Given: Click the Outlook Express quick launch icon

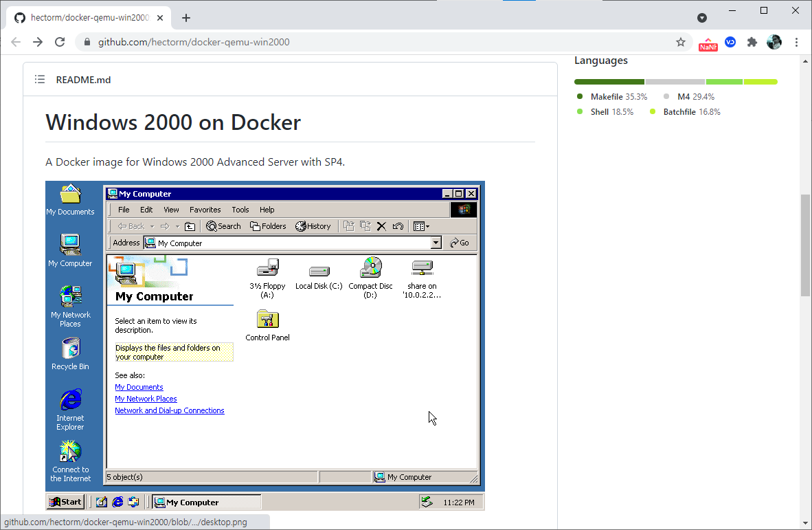Looking at the screenshot, I should pos(133,502).
